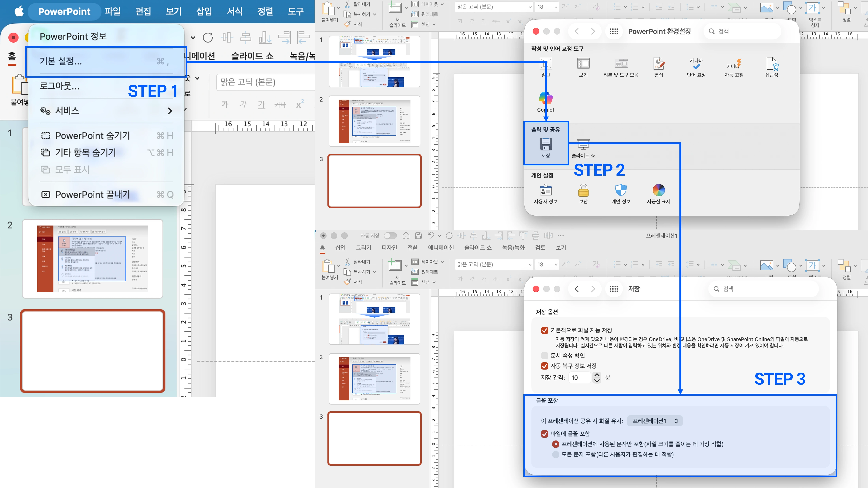Click show-all grid button in 환경설정 window

point(614,31)
